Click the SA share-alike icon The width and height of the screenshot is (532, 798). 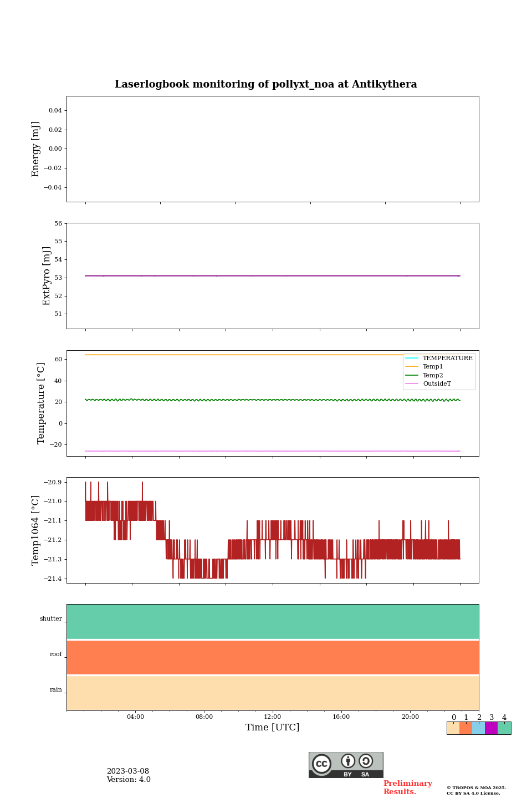point(366,761)
